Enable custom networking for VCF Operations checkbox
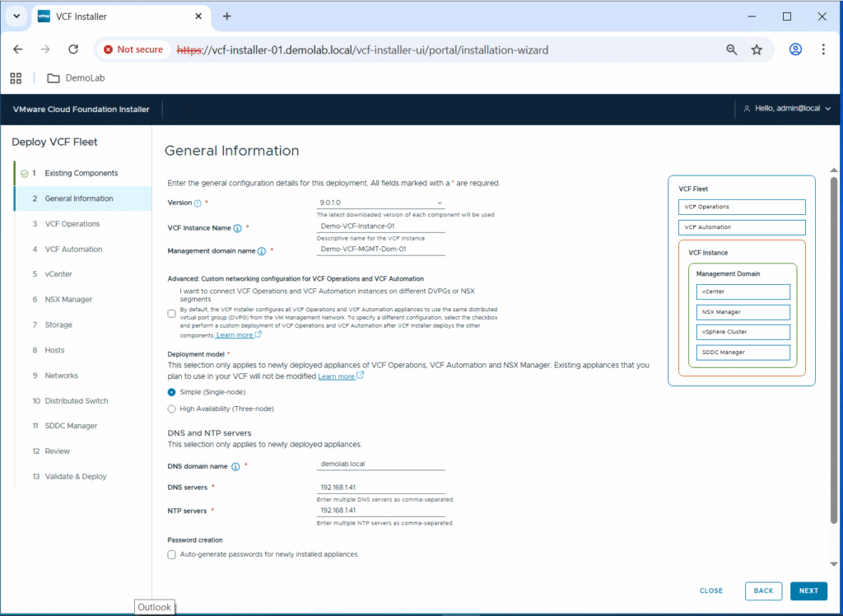This screenshot has width=843, height=616. [171, 313]
